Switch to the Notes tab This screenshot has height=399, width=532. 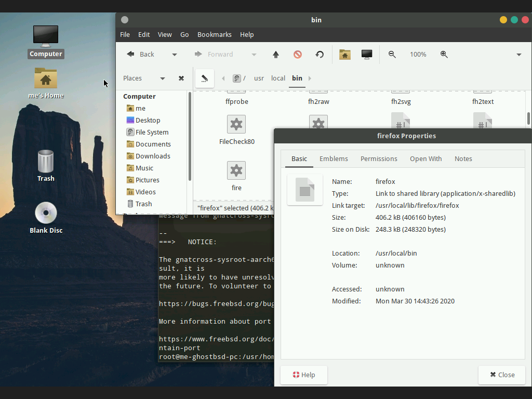tap(463, 159)
